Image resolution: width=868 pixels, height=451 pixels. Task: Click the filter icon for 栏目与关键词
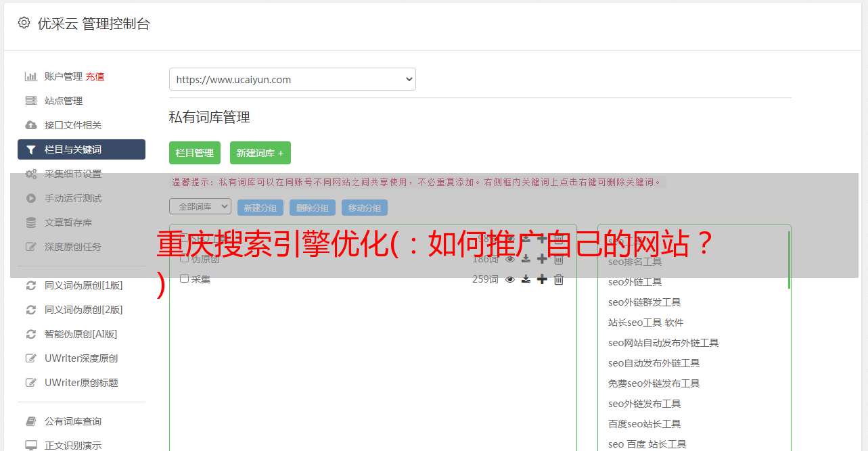coord(31,149)
